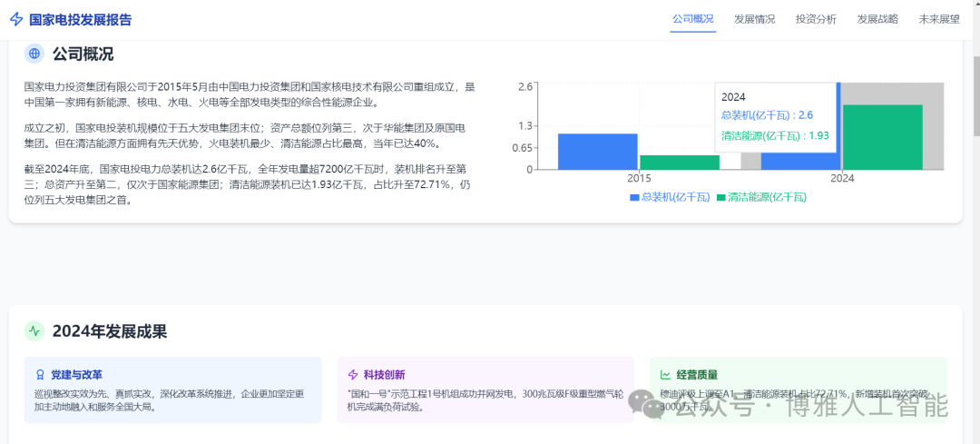Click the 经营质量 card heading

tap(698, 375)
